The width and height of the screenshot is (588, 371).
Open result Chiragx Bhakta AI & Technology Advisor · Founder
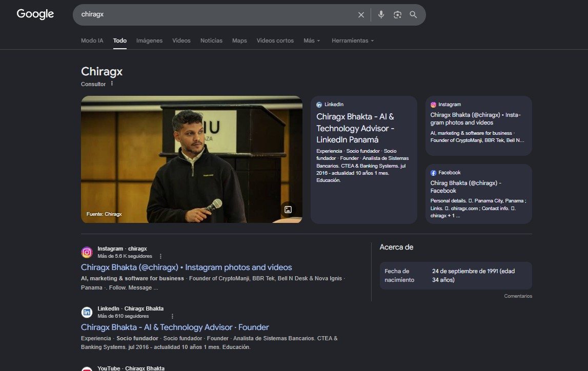175,327
